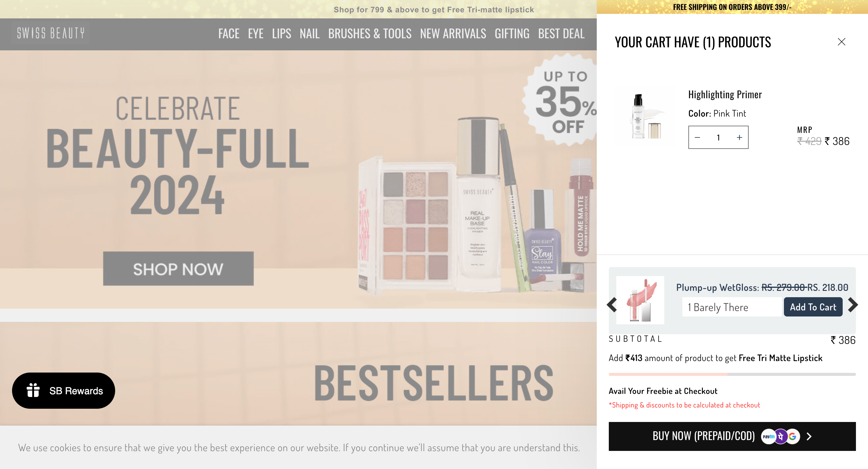The image size is (868, 469).
Task: Show previous recommended product in carousel
Action: click(612, 305)
